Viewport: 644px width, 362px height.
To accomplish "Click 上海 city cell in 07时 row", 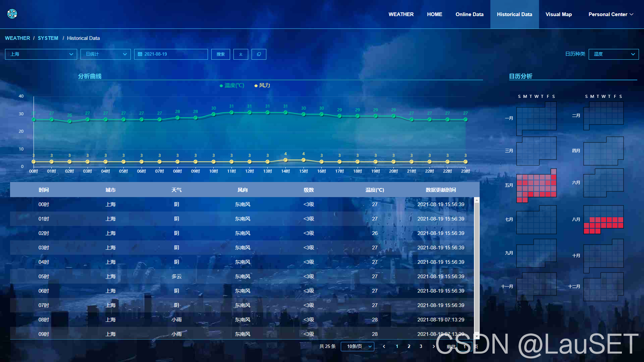I will 110,305.
